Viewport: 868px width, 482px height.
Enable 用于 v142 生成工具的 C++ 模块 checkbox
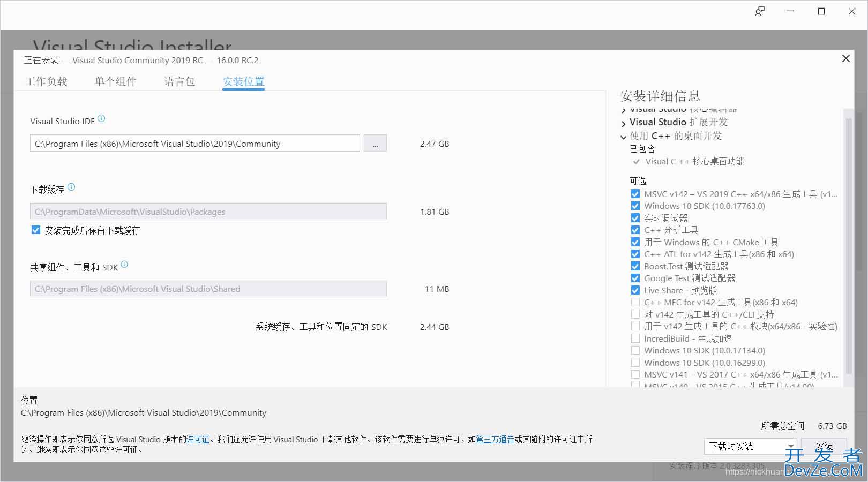coord(635,326)
